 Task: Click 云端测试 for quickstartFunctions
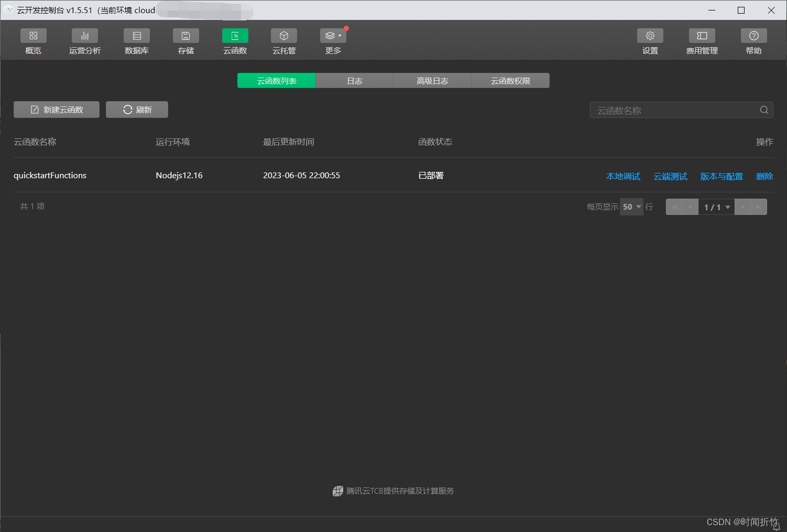click(x=670, y=176)
